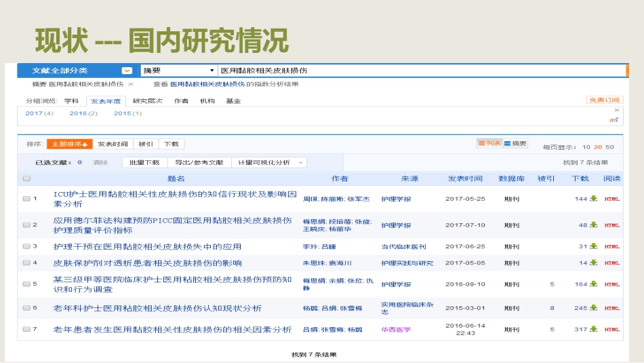Select the 学科 grouping tab
Screen dimensions: 644x363
(x=71, y=100)
